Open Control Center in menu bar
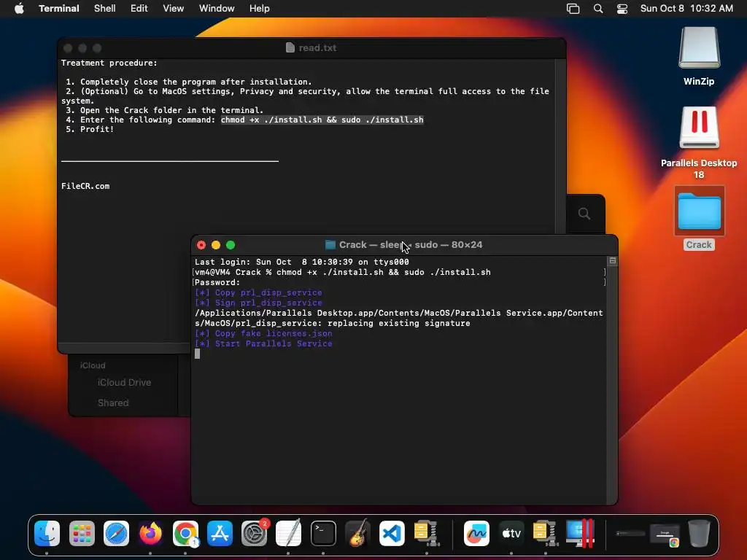 [x=622, y=9]
